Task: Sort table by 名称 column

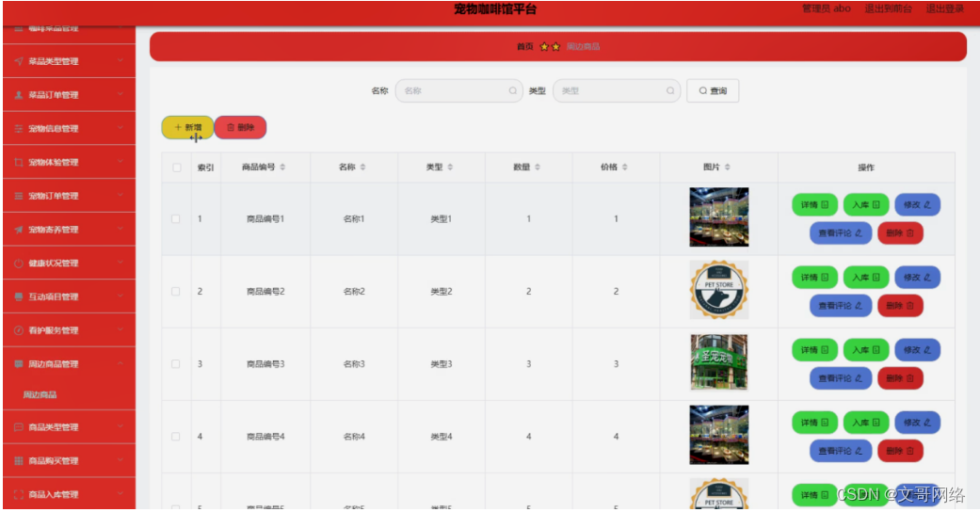Action: pyautogui.click(x=363, y=167)
